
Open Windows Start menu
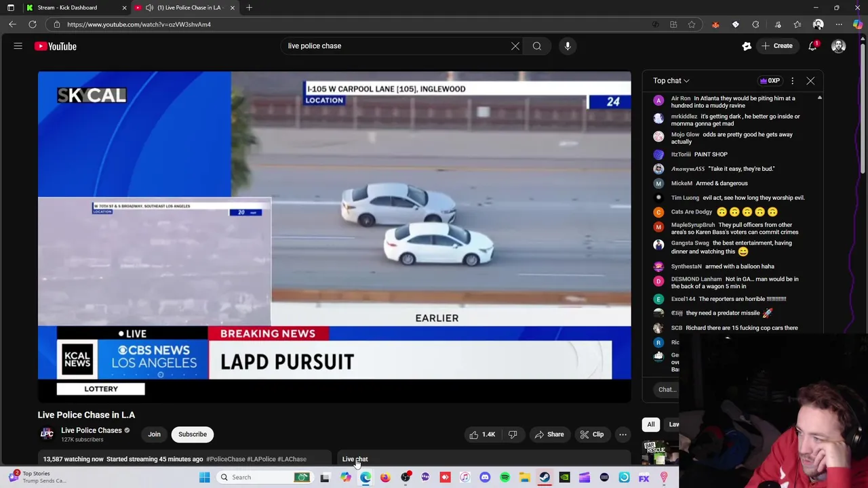coord(204,477)
